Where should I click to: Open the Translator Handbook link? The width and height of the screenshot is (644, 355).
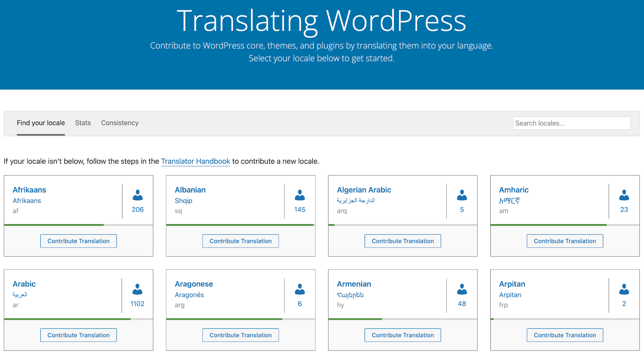click(x=196, y=161)
